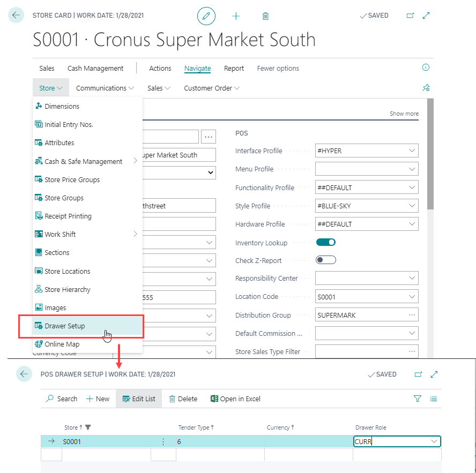Screen dimensions: 476x473
Task: Click the pin icon for the action bar
Action: click(x=426, y=88)
